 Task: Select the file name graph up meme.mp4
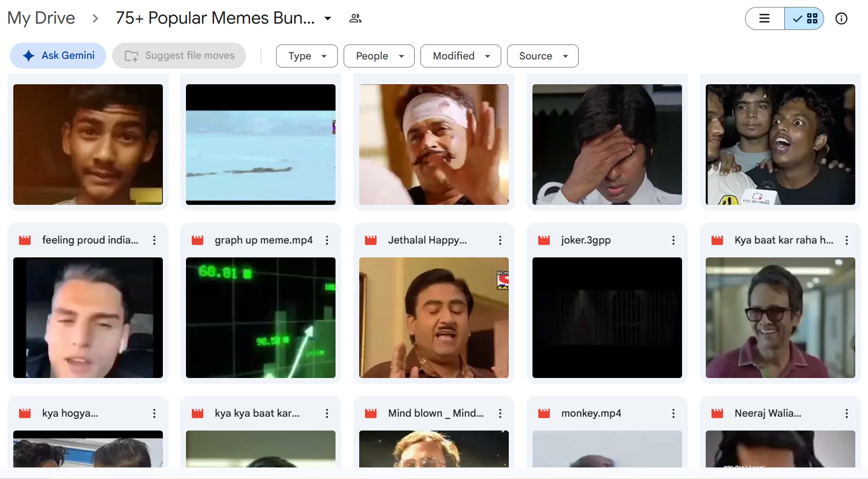click(x=263, y=240)
